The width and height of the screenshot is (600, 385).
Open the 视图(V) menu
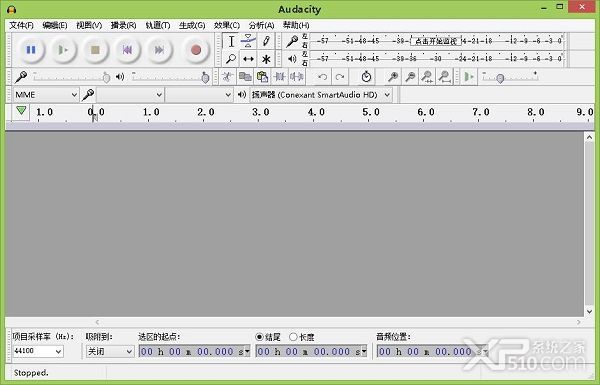(x=89, y=25)
